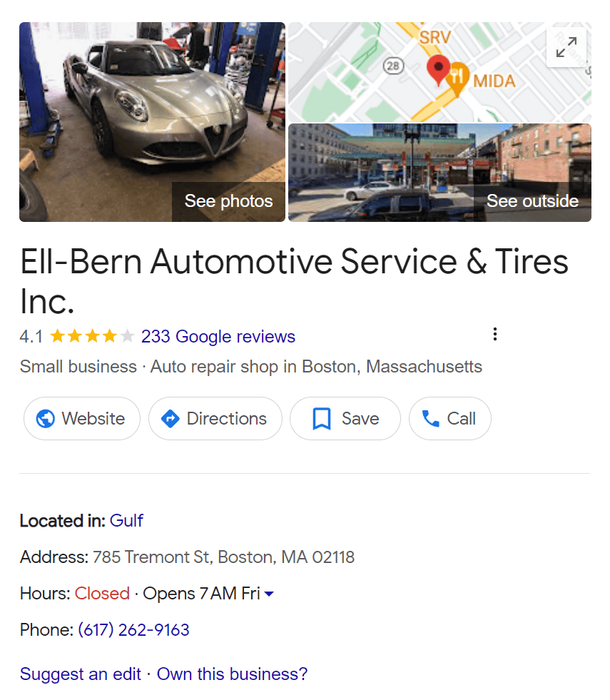Click the star rating display

pyautogui.click(x=92, y=335)
